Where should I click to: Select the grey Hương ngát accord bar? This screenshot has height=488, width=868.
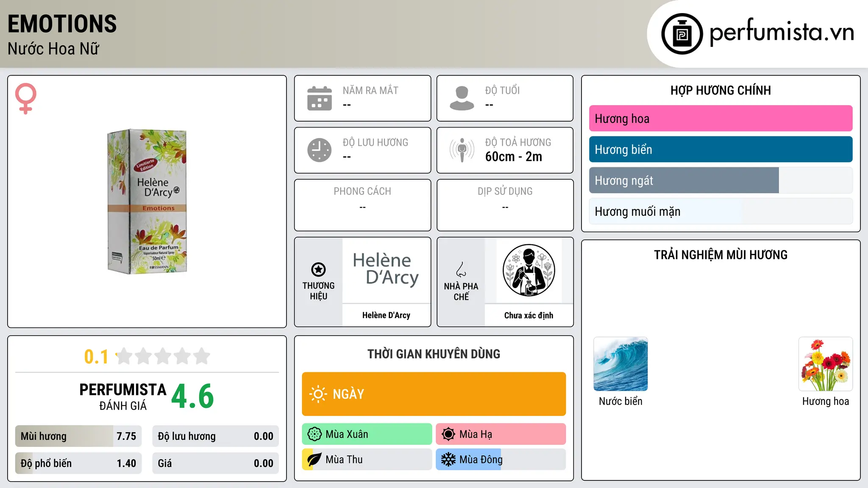[721, 180]
